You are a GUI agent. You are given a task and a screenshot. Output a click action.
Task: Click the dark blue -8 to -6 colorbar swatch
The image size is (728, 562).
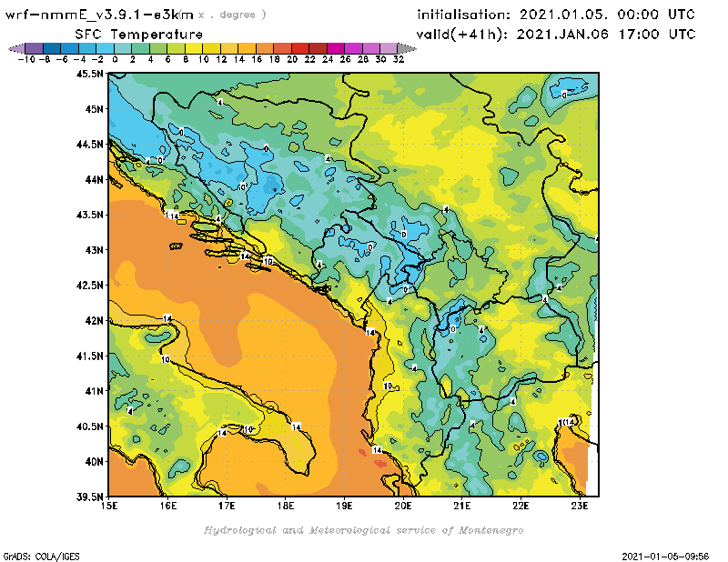pyautogui.click(x=52, y=48)
